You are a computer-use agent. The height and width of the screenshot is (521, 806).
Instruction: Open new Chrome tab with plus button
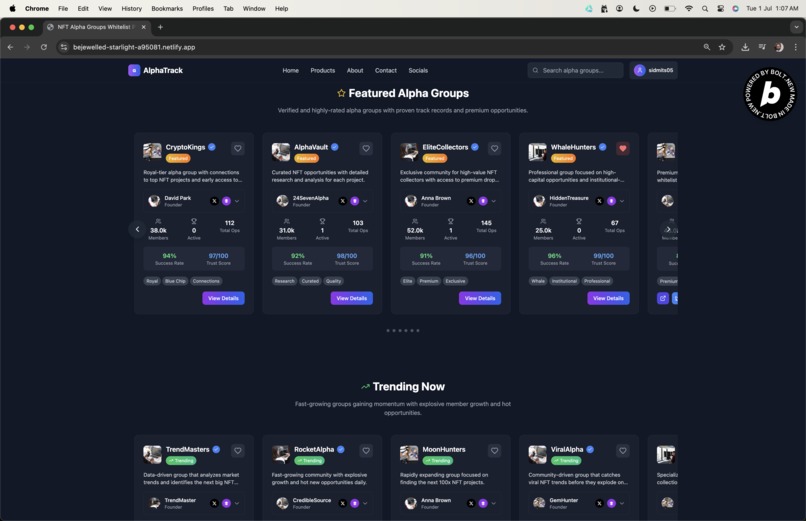[160, 27]
